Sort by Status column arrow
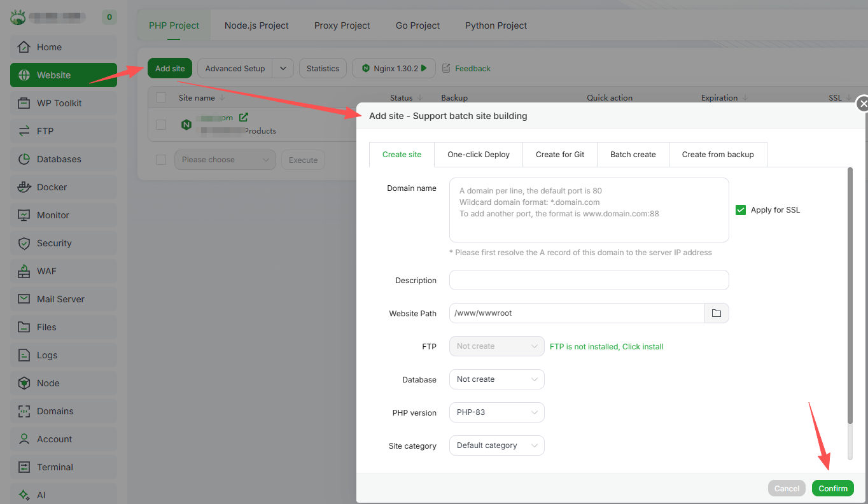 [421, 98]
